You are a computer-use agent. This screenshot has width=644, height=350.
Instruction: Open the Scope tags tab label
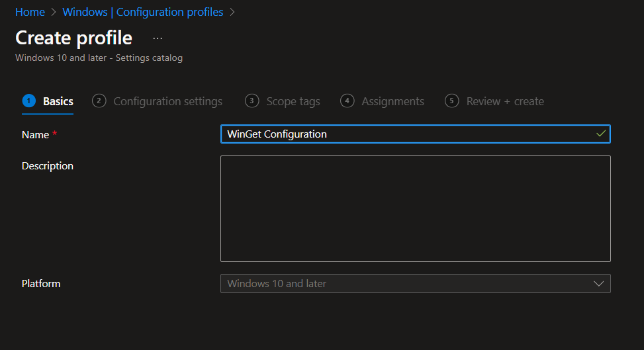coord(293,101)
